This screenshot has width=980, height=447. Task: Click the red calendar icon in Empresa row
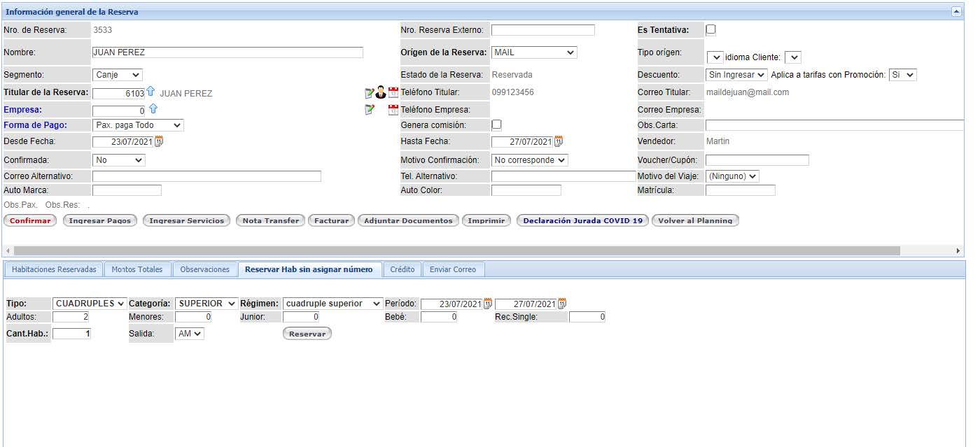click(x=393, y=110)
